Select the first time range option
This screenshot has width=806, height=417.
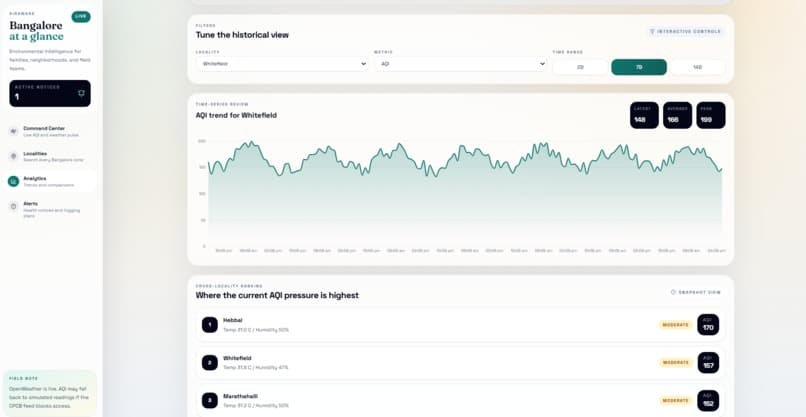pos(580,67)
